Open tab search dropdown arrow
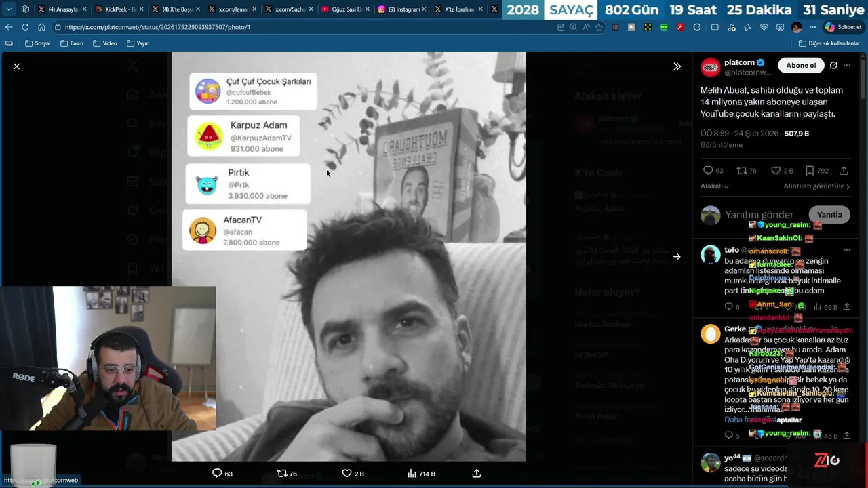The image size is (868, 488). (9, 9)
